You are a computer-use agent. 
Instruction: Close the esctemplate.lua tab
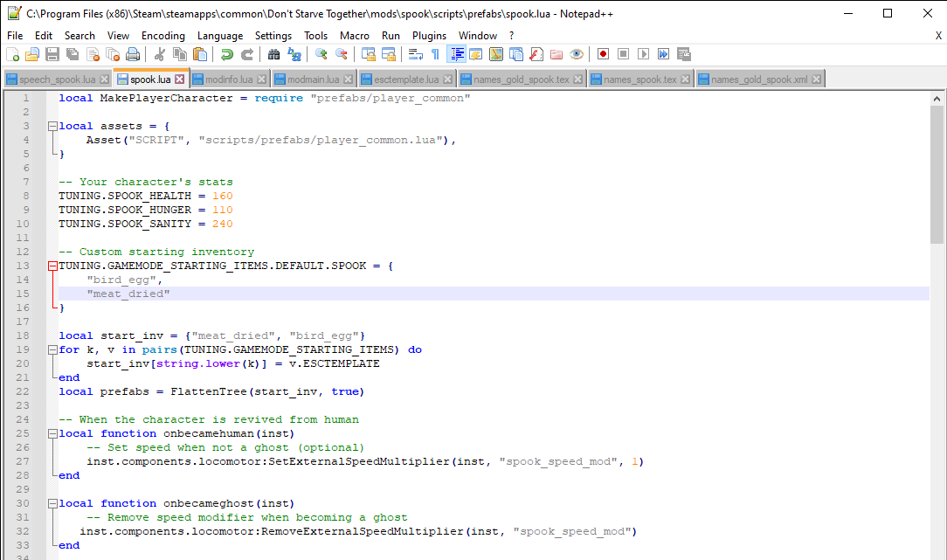[x=449, y=80]
